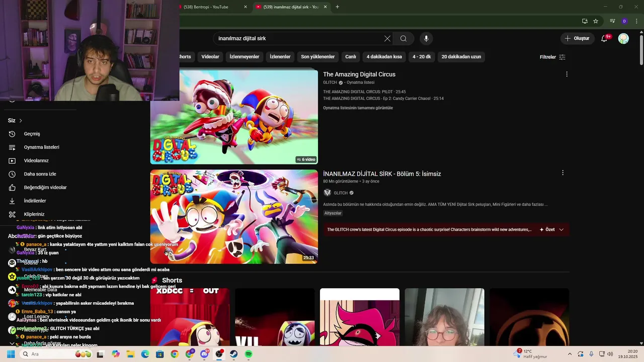Select the İzlenenler filter chip
This screenshot has width=644, height=362.
tap(280, 57)
